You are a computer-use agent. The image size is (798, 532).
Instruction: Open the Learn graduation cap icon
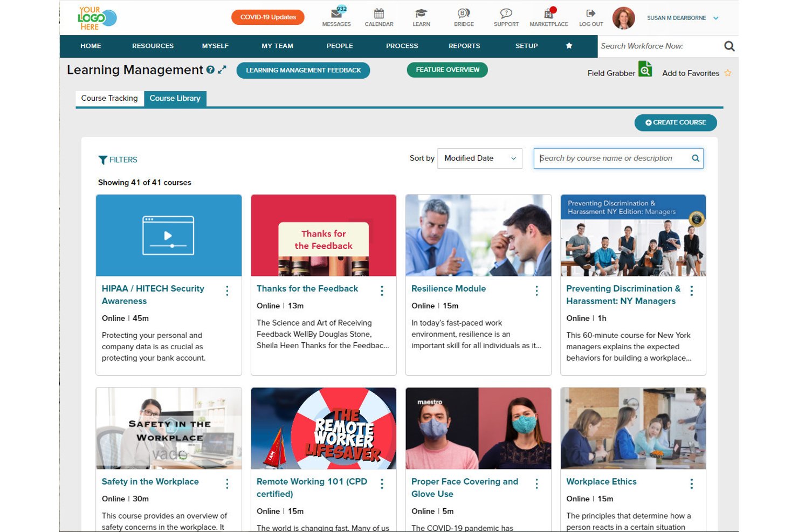click(x=421, y=13)
